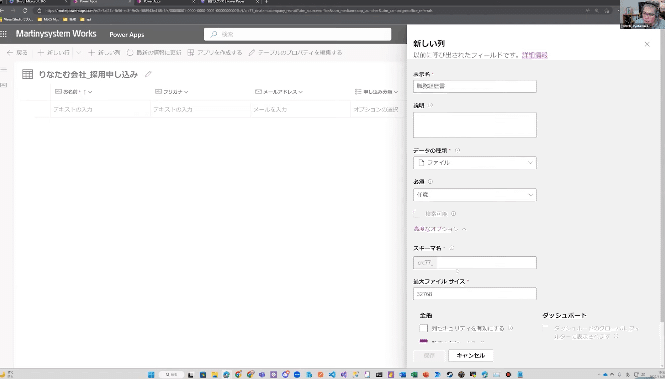Click the 新しい行 new row button
The height and width of the screenshot is (379, 665).
click(53, 53)
